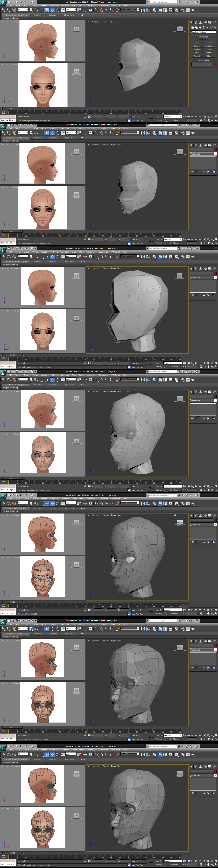This screenshot has height=868, width=218.
Task: Click the Cylinder primitive button
Action: click(197, 49)
